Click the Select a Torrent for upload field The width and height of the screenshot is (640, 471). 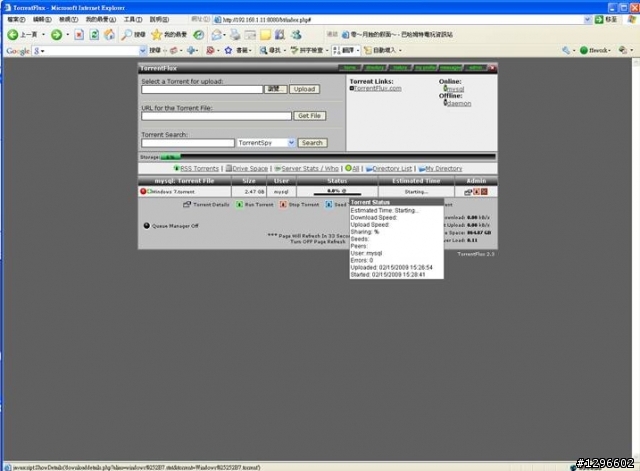202,89
